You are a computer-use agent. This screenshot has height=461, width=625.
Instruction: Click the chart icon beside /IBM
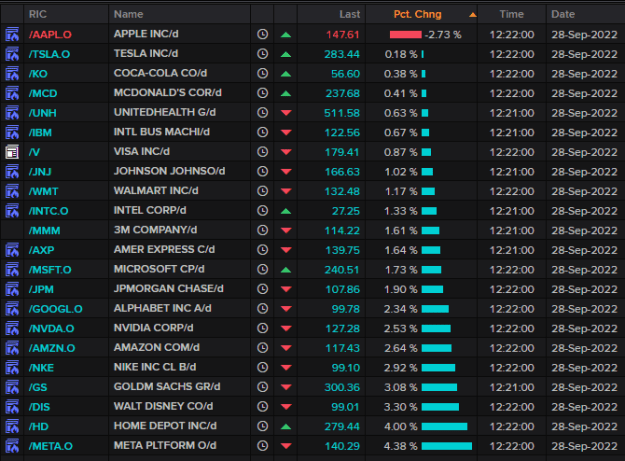[12, 132]
